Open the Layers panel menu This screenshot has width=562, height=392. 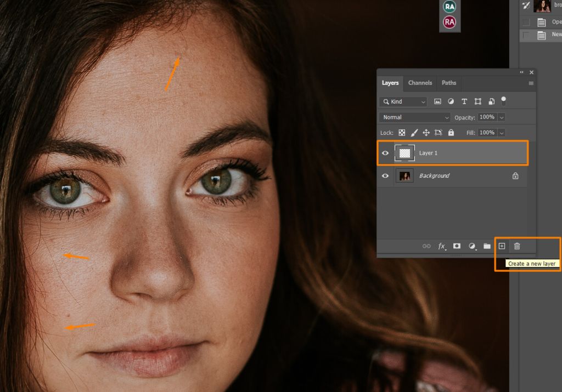(x=531, y=83)
